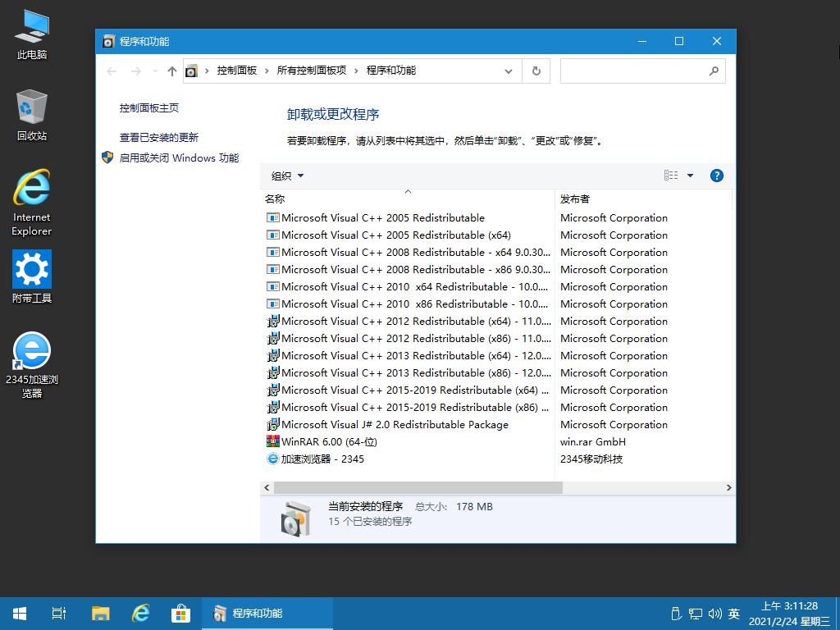840x630 pixels.
Task: Open the 查看已安装的更新 link
Action: click(158, 138)
